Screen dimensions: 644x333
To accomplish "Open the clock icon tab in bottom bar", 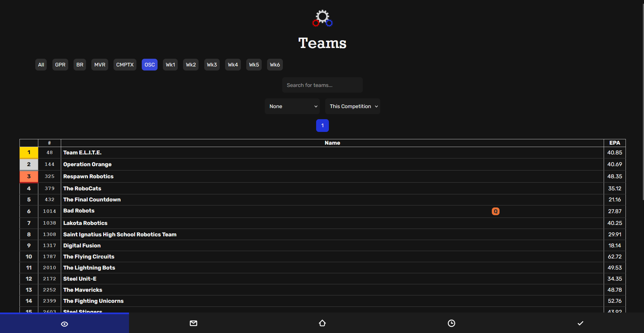I will (x=451, y=323).
